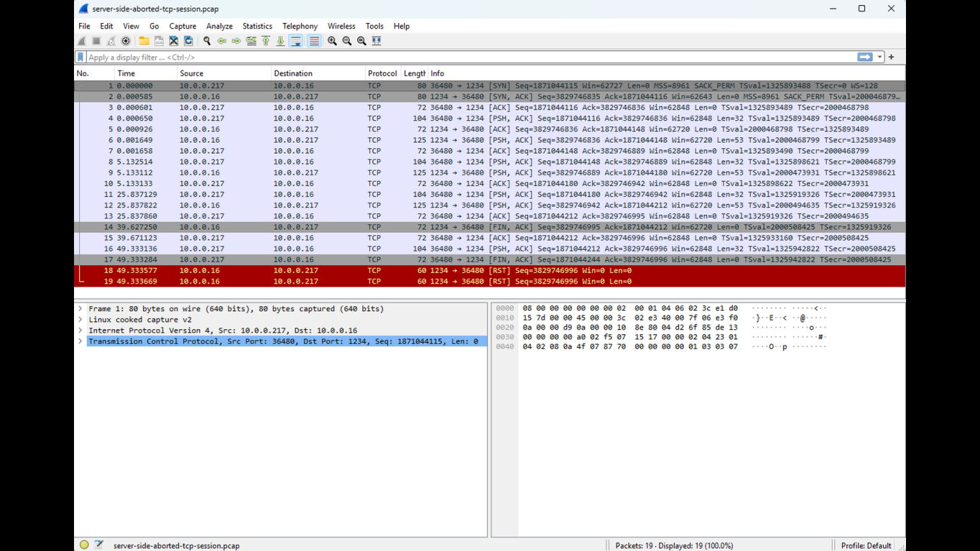Image resolution: width=980 pixels, height=551 pixels.
Task: Click the Reload this file icon
Action: click(188, 41)
